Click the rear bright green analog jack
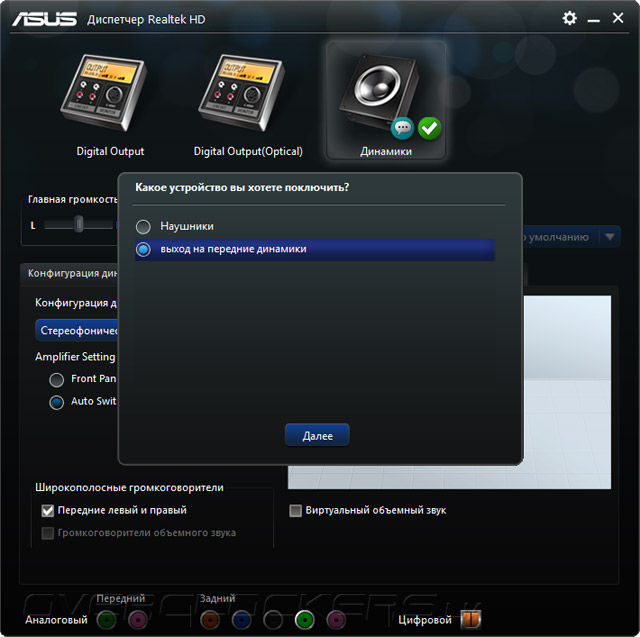 click(304, 620)
